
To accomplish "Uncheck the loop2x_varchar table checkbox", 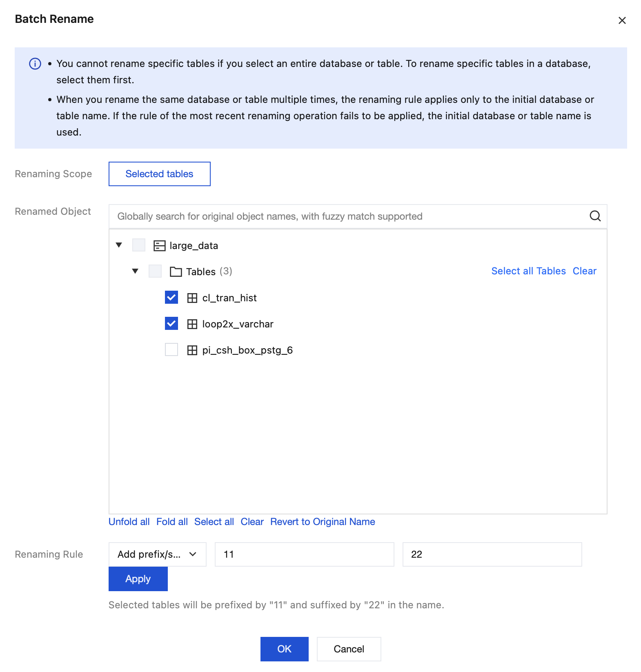I will [x=171, y=324].
